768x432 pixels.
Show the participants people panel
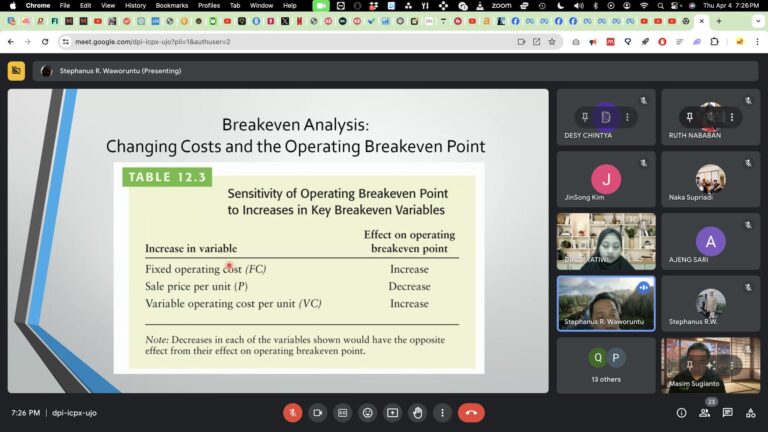704,412
